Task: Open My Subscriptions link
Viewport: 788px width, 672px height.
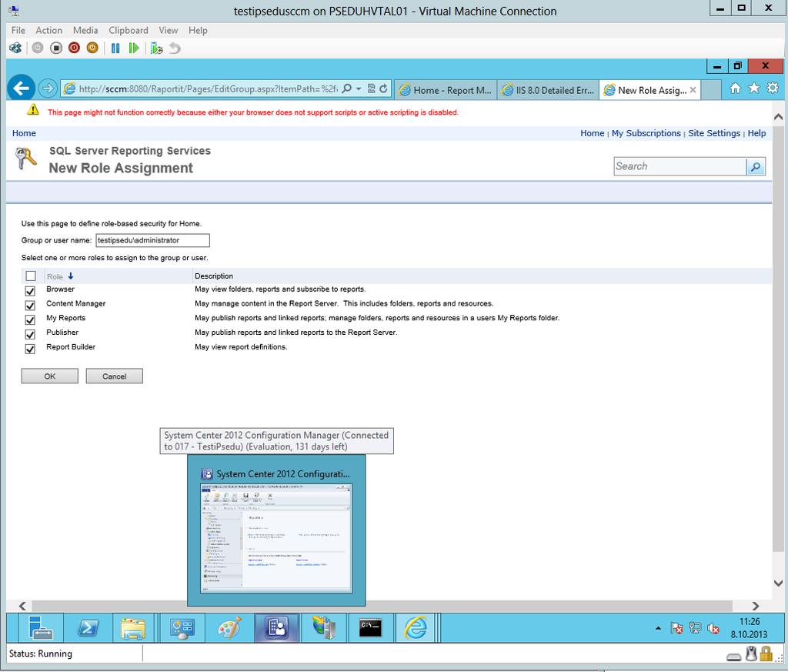Action: [646, 133]
